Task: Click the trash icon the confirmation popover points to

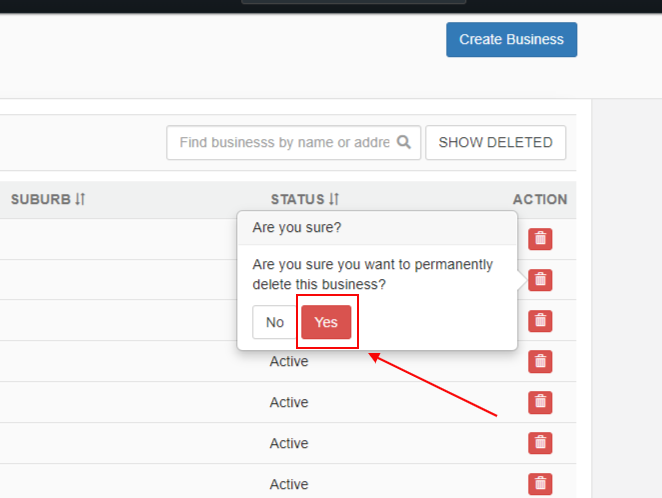Action: (x=540, y=280)
